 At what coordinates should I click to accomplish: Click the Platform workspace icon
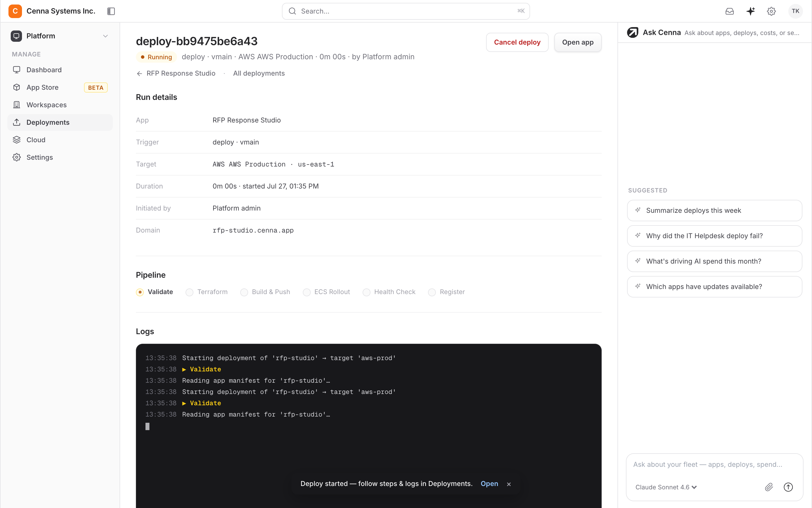[x=16, y=36]
